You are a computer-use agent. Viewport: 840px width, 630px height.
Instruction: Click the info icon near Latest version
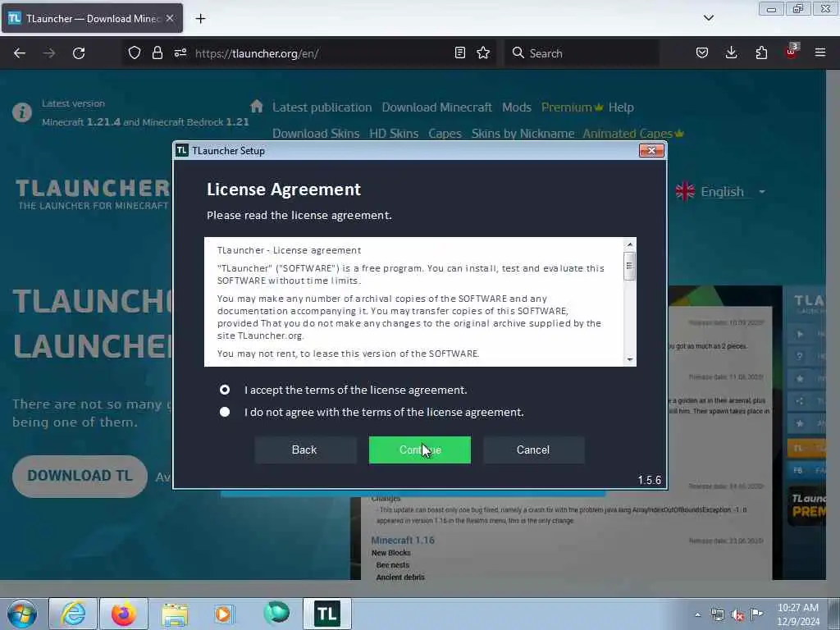[22, 112]
